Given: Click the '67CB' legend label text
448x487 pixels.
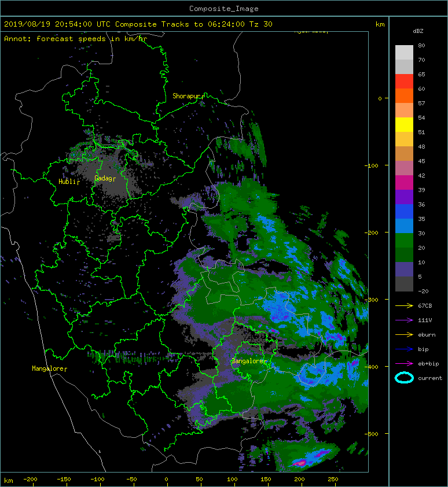Looking at the screenshot, I should click(x=425, y=306).
